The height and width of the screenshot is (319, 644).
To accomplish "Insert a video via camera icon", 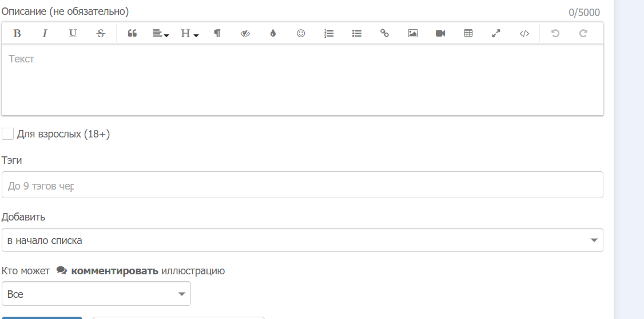I will 440,33.
